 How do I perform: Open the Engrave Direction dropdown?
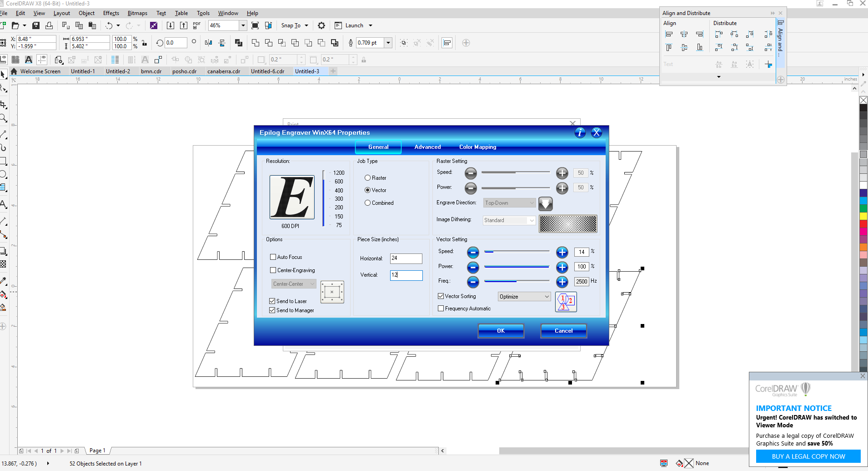pos(510,203)
